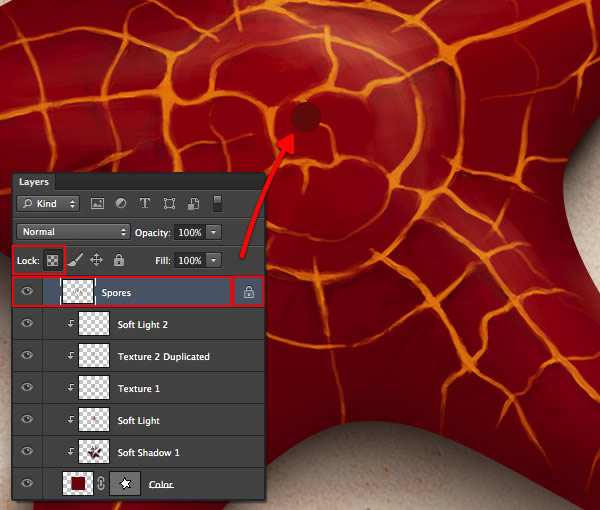Open the Kind filter type dropdown
600x510 pixels.
click(x=48, y=204)
